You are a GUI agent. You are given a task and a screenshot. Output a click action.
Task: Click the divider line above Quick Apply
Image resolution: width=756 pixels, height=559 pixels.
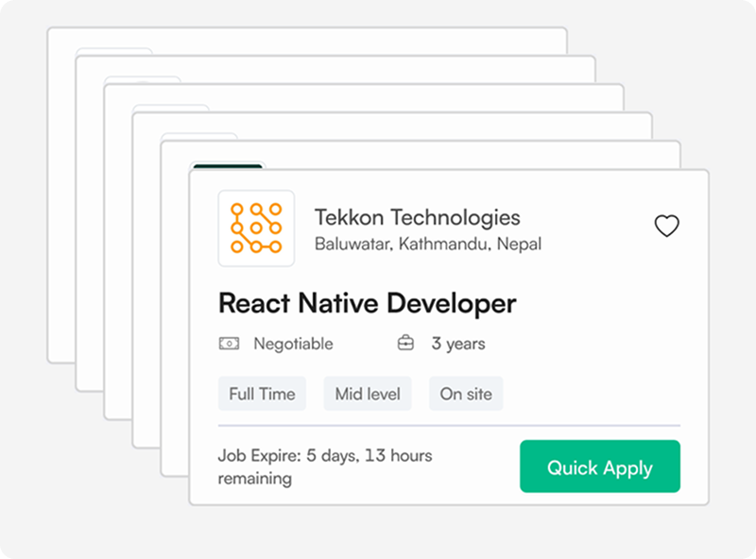449,426
